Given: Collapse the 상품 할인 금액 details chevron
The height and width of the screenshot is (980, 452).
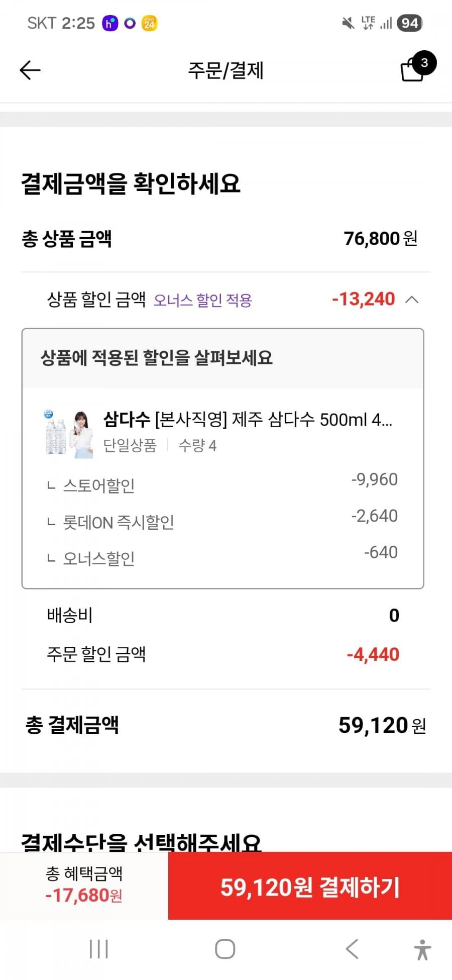Looking at the screenshot, I should click(412, 300).
